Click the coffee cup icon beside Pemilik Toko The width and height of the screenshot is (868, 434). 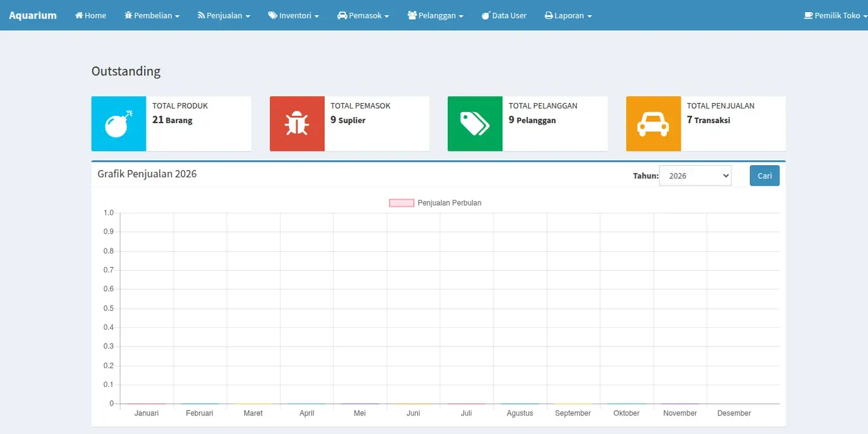[x=808, y=16]
